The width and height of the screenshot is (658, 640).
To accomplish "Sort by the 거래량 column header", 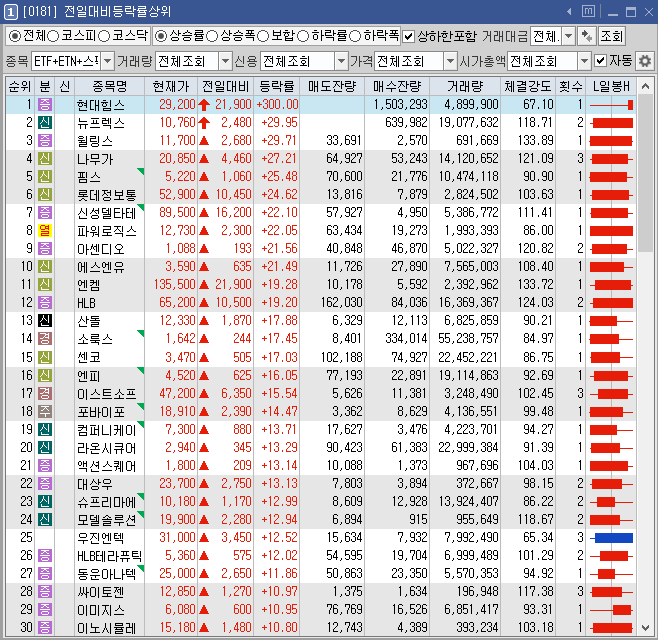I will point(465,86).
